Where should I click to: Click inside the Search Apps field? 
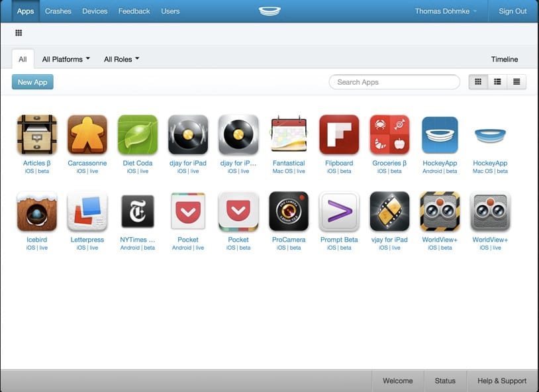pos(394,81)
